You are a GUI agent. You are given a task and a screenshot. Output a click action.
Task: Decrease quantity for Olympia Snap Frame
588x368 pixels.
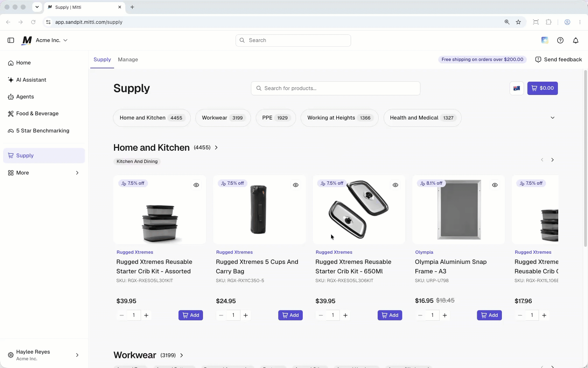coord(420,315)
